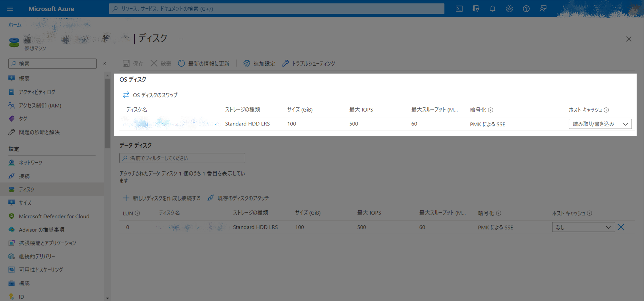Screen dimensions: 644x301
Task: Go to ホーム breadcrumb
Action: point(15,24)
